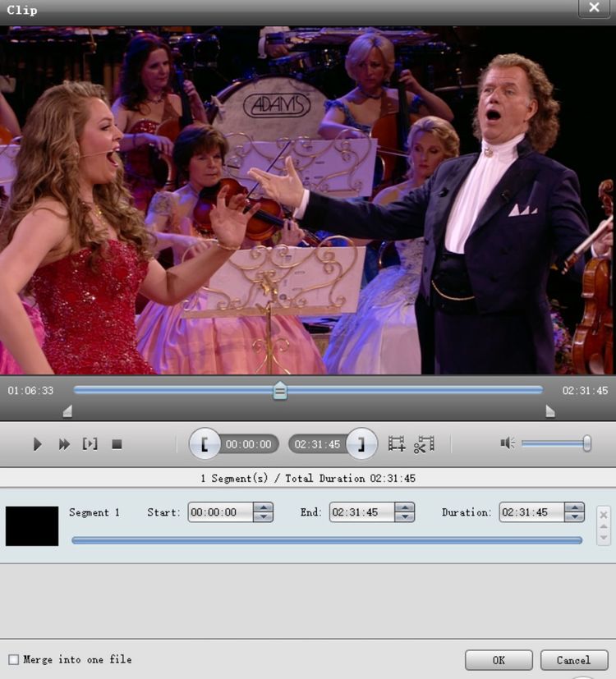The width and height of the screenshot is (616, 679).
Task: Decrease Segment 1 Duration
Action: [574, 517]
